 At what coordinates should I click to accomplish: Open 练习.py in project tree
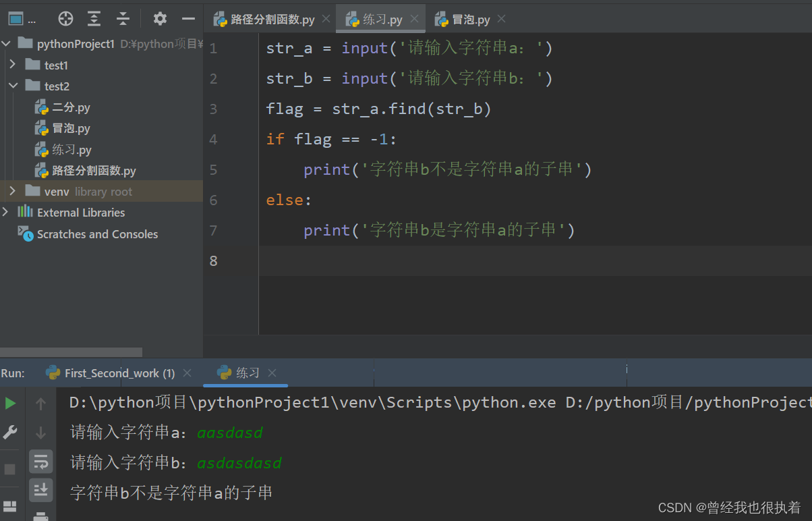[x=71, y=150]
